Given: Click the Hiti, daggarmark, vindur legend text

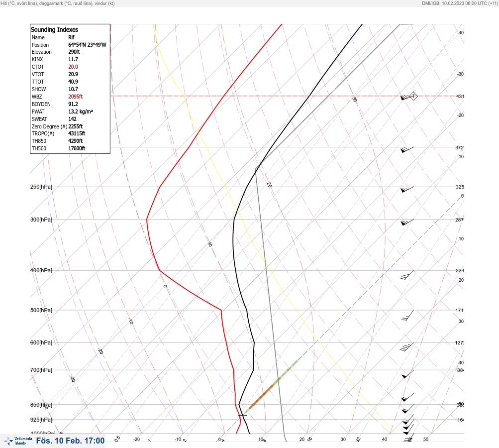Looking at the screenshot, I should (x=58, y=3).
